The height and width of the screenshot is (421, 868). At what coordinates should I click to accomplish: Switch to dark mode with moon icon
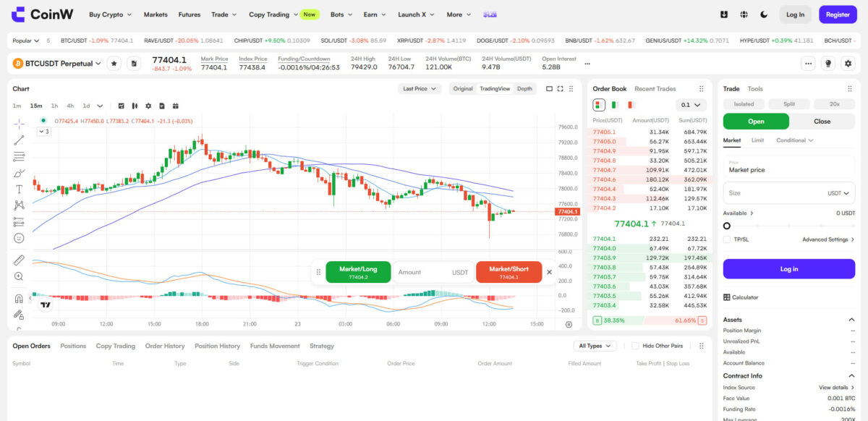pyautogui.click(x=765, y=14)
